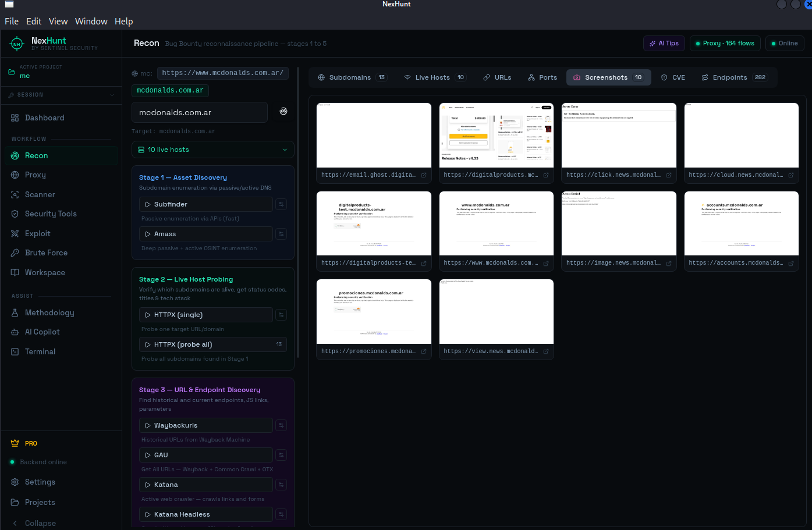This screenshot has height=530, width=812.
Task: Switch to the Endpoints tab
Action: click(x=734, y=77)
